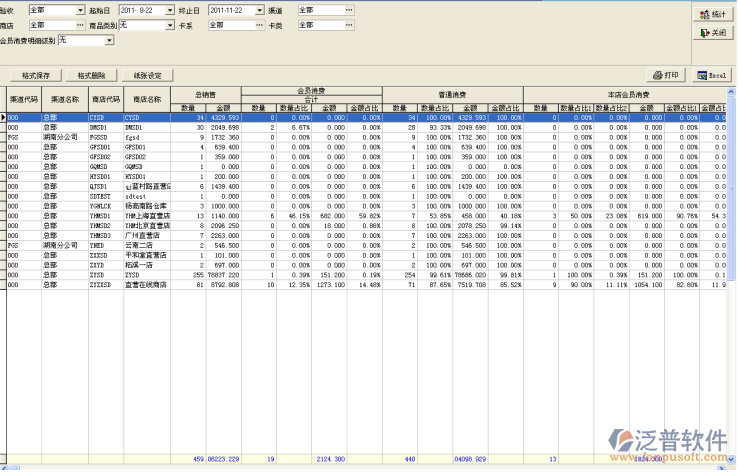Click the 统计 statistics button

pyautogui.click(x=712, y=15)
